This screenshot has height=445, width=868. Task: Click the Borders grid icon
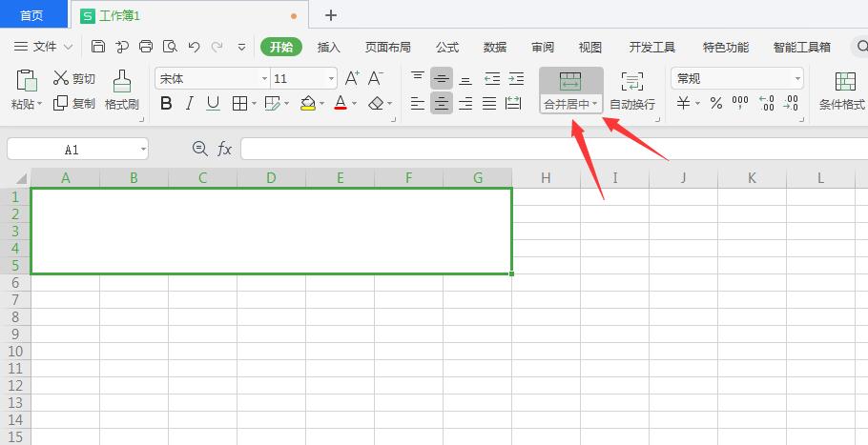(x=239, y=103)
